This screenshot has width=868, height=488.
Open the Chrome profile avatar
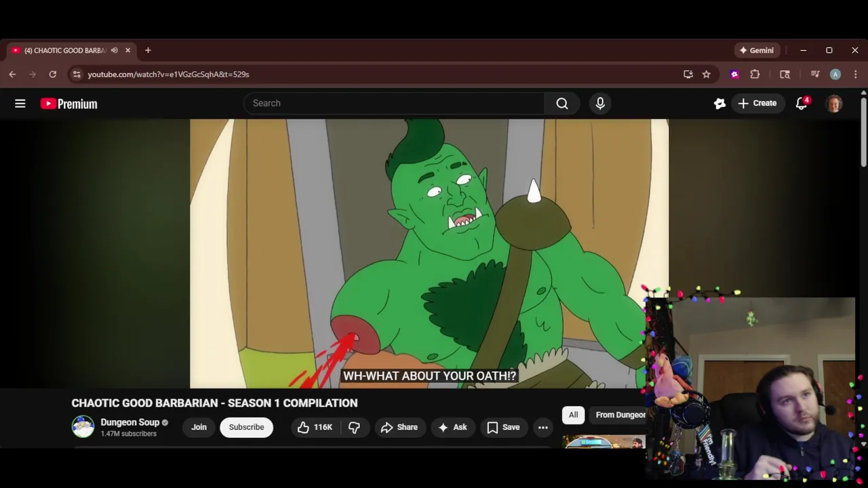click(x=835, y=74)
